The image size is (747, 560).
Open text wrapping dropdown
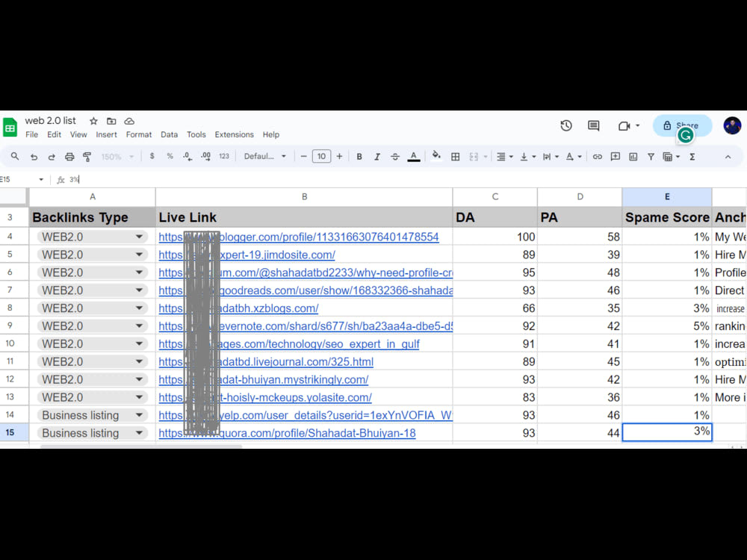551,156
